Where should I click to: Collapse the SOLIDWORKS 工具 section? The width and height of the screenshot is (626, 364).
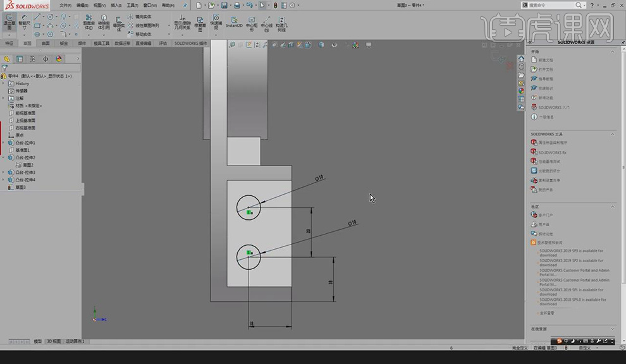coord(612,134)
